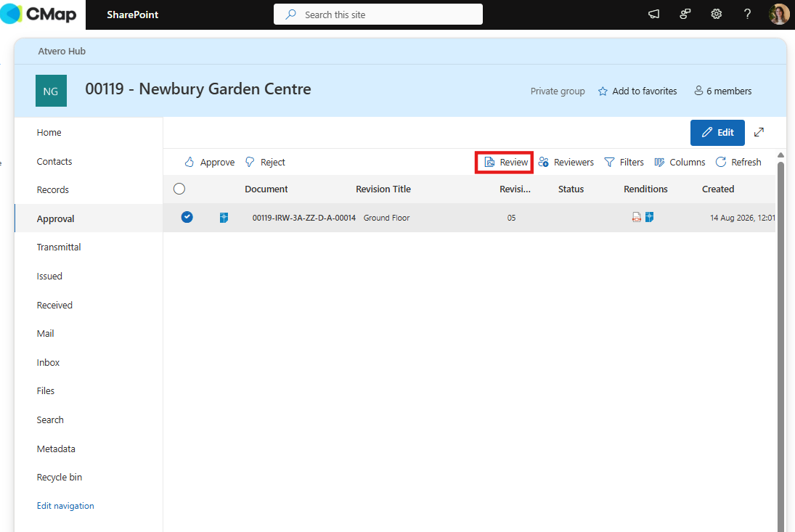Open Inbox in the left navigation

coord(48,362)
